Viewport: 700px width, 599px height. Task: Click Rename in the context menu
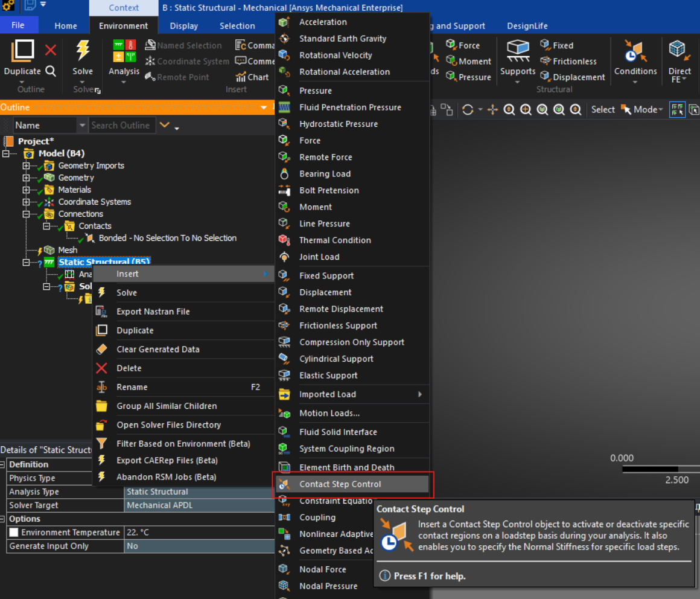point(132,387)
